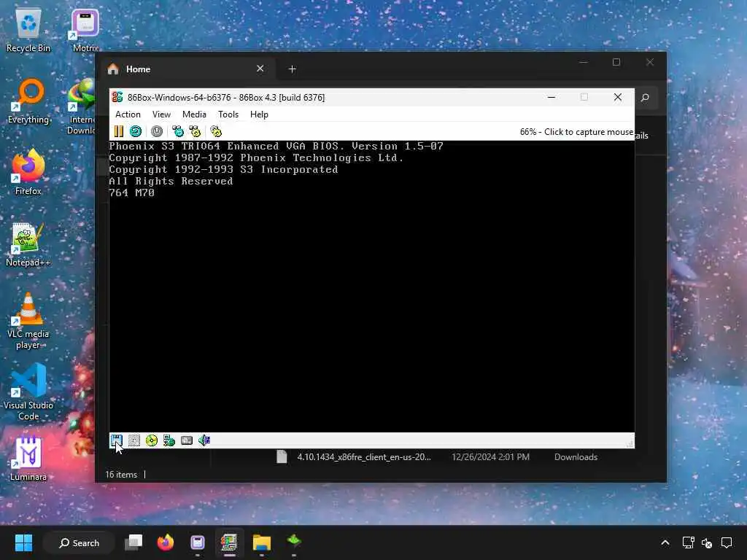
Task: Open the 86Box settings gear icon
Action: 216,131
